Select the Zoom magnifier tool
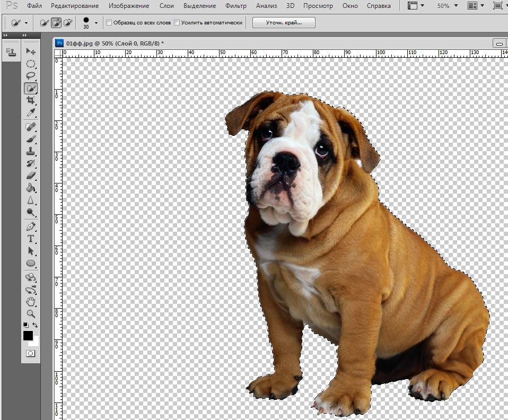This screenshot has width=508, height=420. [x=31, y=314]
